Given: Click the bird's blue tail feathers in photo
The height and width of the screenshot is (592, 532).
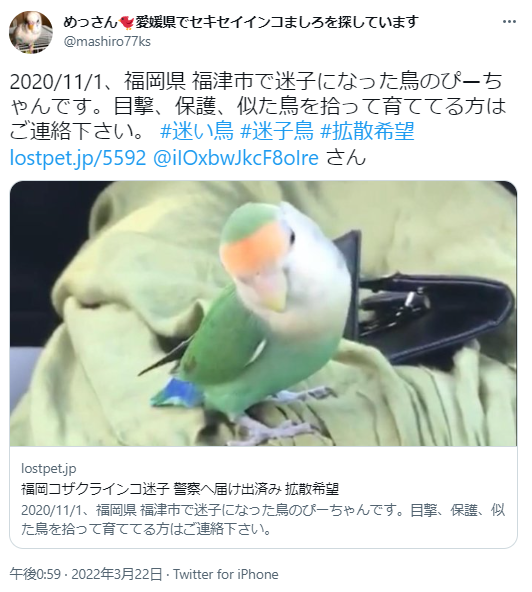Looking at the screenshot, I should 177,392.
